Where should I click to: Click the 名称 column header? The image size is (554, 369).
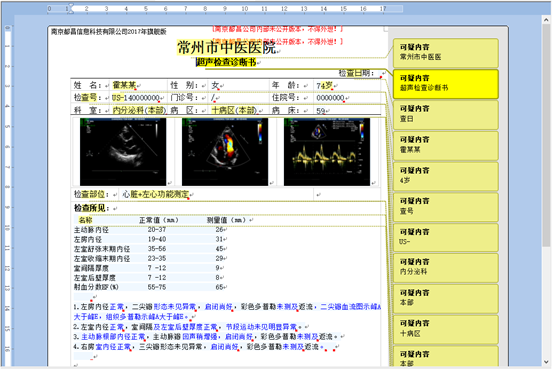coord(85,220)
